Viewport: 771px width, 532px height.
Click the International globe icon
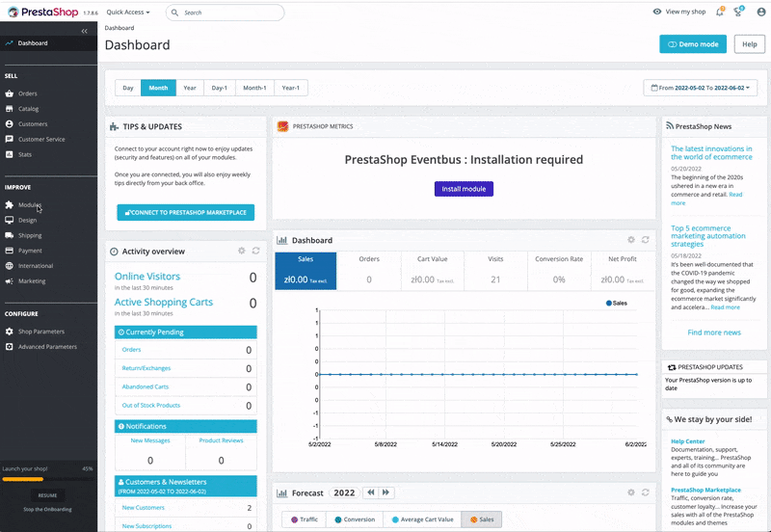pyautogui.click(x=9, y=266)
